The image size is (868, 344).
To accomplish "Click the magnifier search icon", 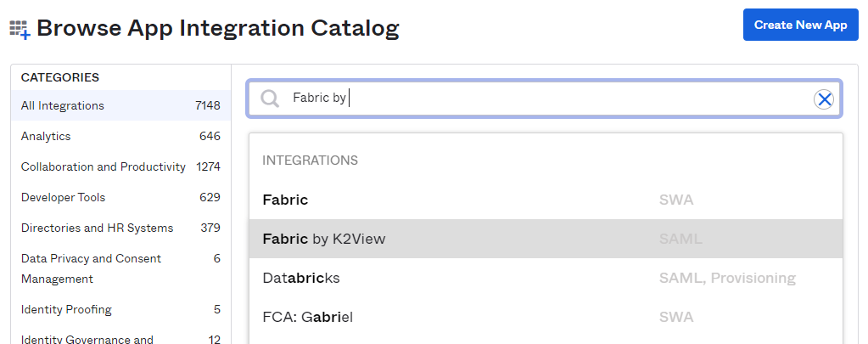I will (x=270, y=99).
